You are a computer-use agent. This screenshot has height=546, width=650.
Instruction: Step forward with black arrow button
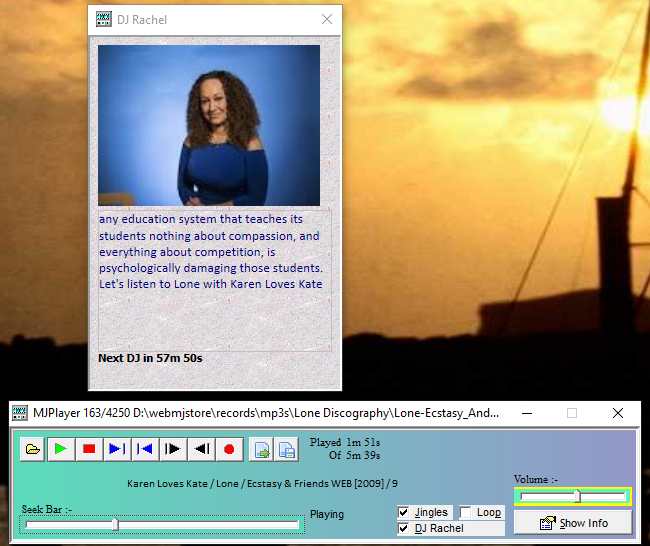(x=172, y=449)
